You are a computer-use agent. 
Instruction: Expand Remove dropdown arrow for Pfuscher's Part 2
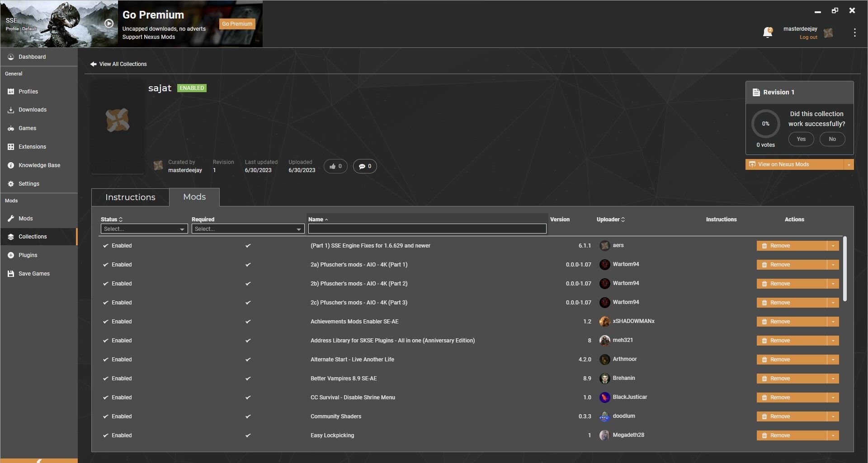pos(833,284)
